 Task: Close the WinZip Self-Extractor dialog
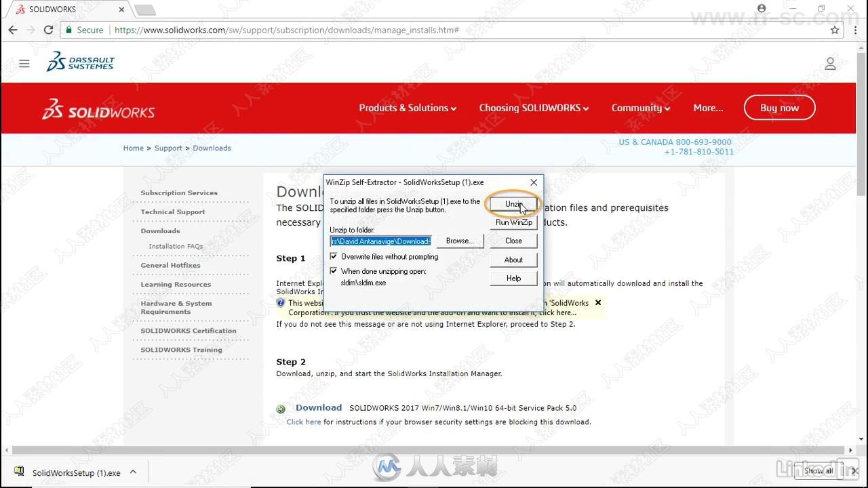pos(534,182)
